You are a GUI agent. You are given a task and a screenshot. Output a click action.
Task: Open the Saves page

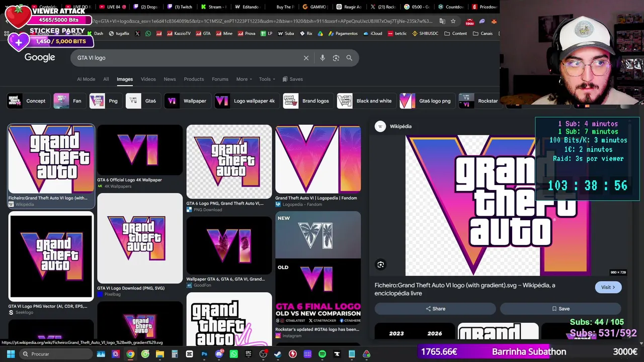pyautogui.click(x=293, y=79)
